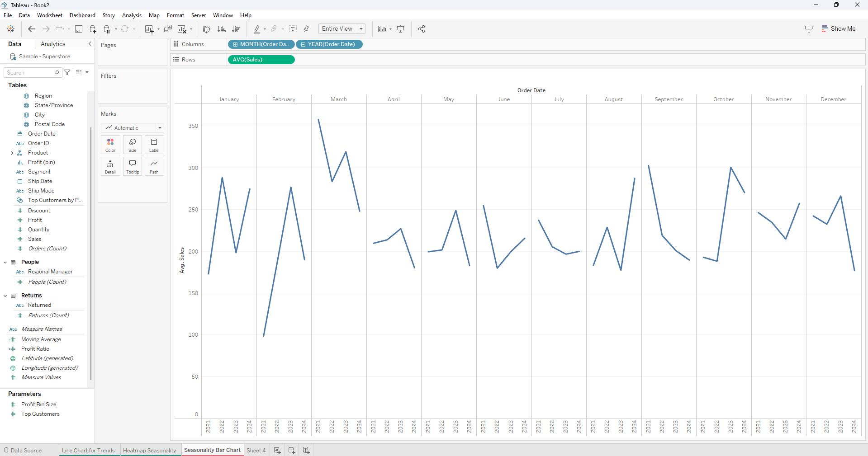Screen dimensions: 868x456
Task: Undo the last action with back arrow
Action: coord(32,29)
